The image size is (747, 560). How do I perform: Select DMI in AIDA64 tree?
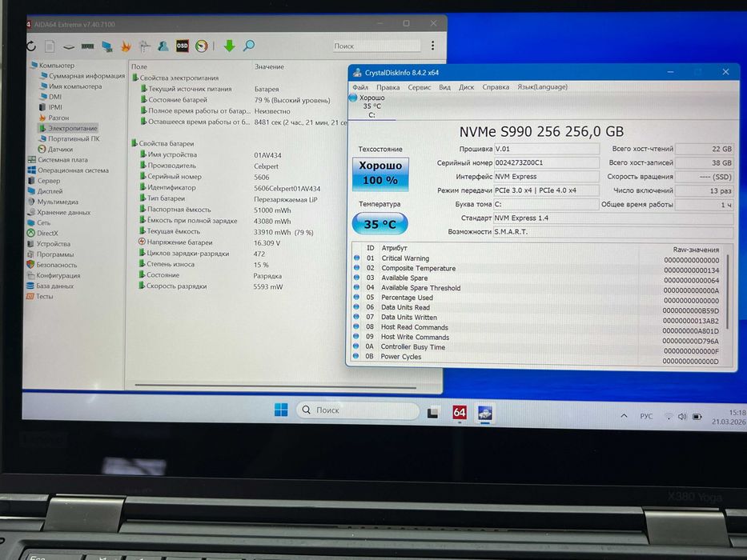tap(50, 97)
